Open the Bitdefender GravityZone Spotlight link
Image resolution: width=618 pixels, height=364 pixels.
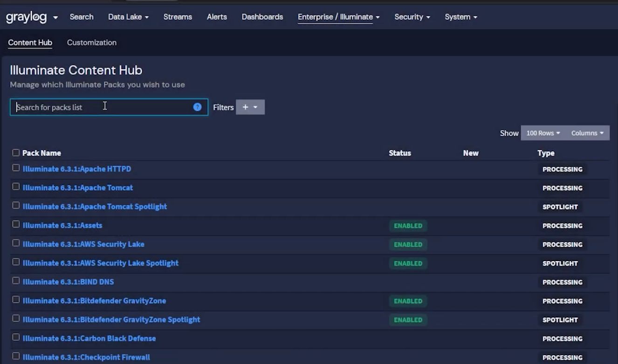click(111, 320)
